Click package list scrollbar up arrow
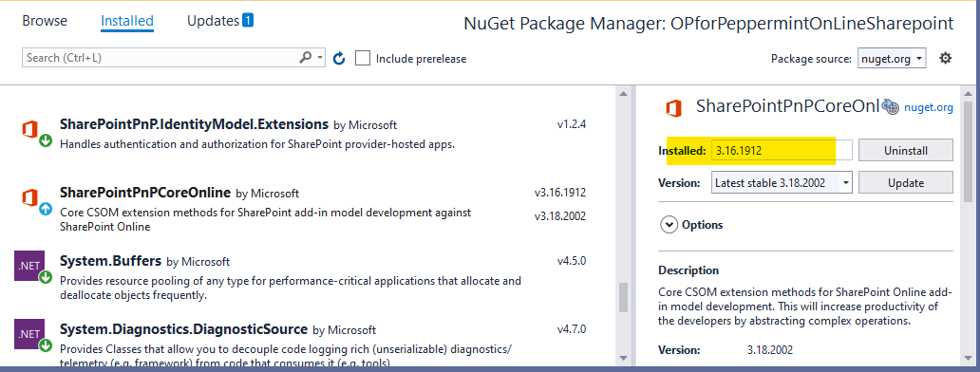980x372 pixels. [x=623, y=94]
